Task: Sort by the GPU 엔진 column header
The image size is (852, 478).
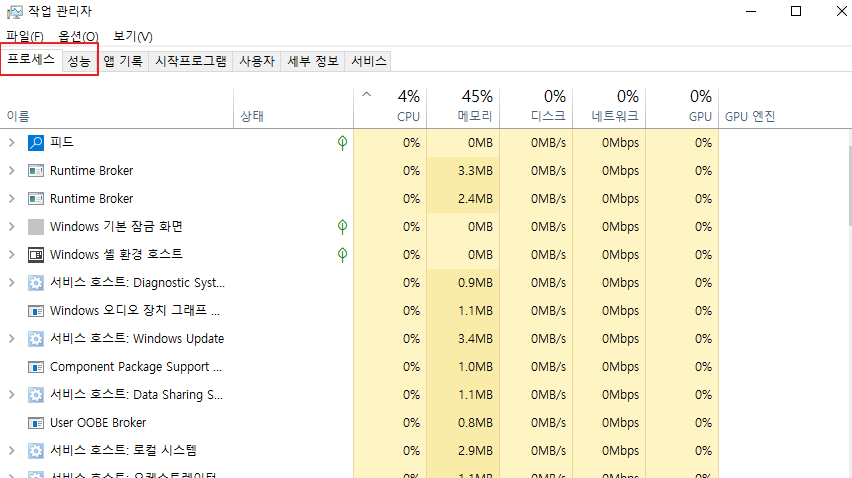Action: [750, 116]
